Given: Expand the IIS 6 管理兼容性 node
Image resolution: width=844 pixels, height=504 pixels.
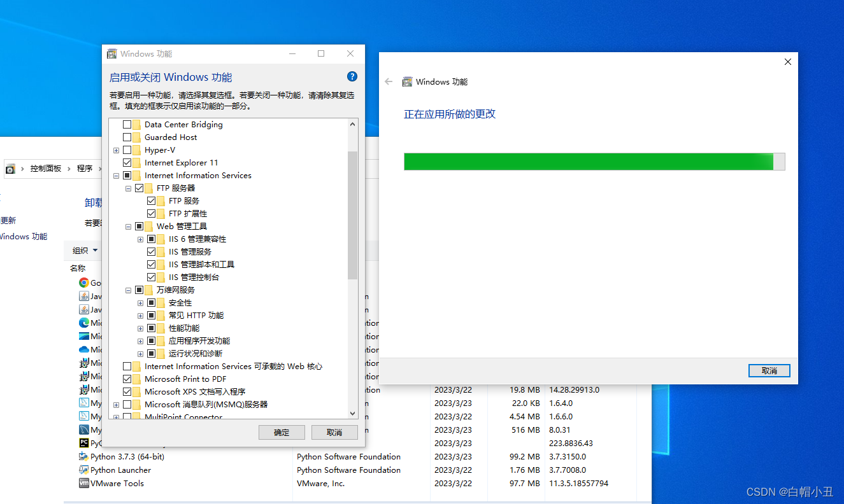Looking at the screenshot, I should pyautogui.click(x=140, y=239).
